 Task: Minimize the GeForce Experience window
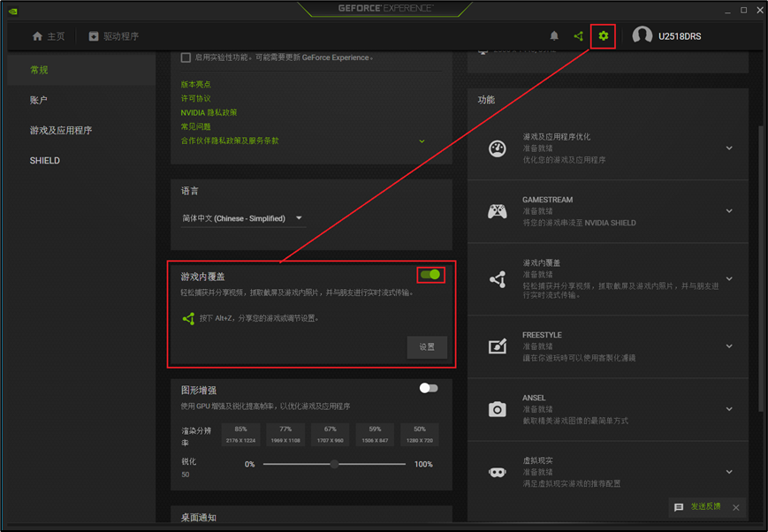(728, 11)
